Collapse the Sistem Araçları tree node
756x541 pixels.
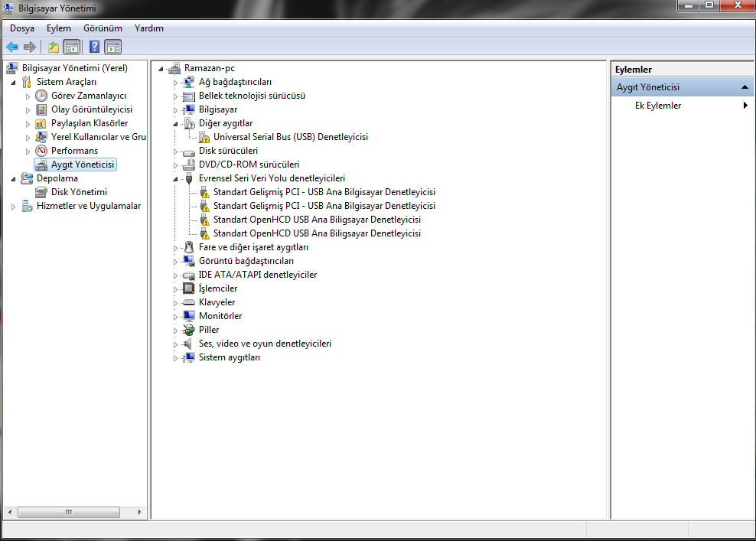pyautogui.click(x=14, y=83)
